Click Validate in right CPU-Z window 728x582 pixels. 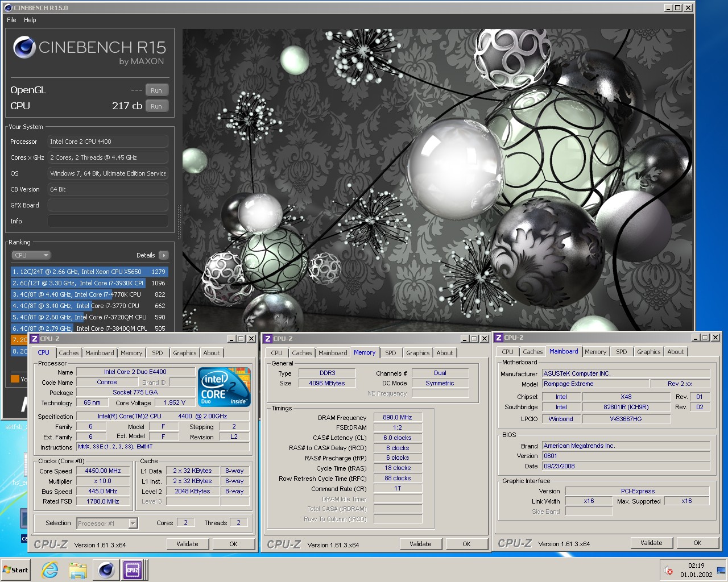[651, 543]
